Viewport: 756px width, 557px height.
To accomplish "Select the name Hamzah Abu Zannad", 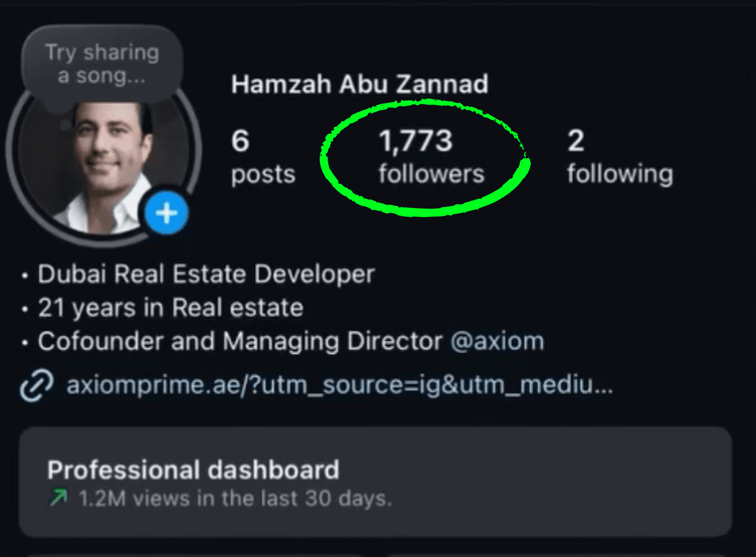I will pos(359,83).
